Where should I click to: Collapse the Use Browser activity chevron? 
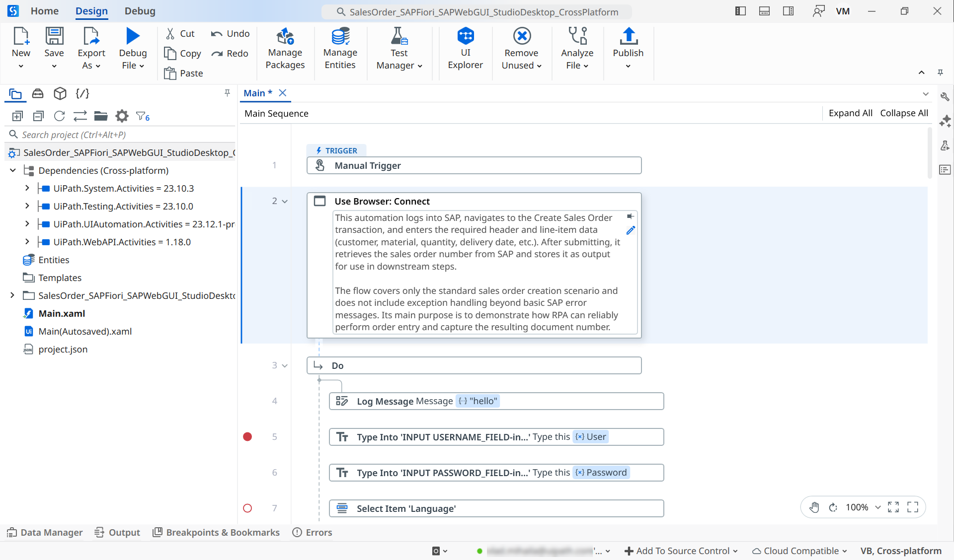coord(285,202)
